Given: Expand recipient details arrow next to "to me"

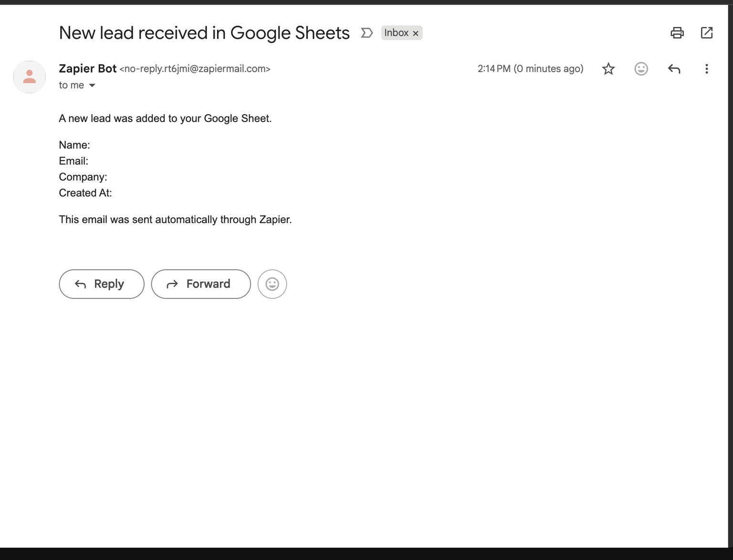Looking at the screenshot, I should click(92, 85).
